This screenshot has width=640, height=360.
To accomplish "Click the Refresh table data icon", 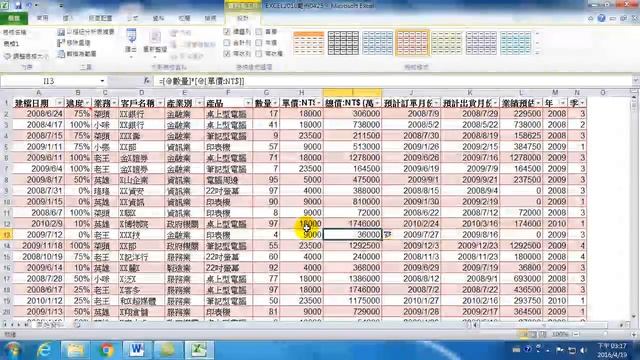I will [155, 37].
